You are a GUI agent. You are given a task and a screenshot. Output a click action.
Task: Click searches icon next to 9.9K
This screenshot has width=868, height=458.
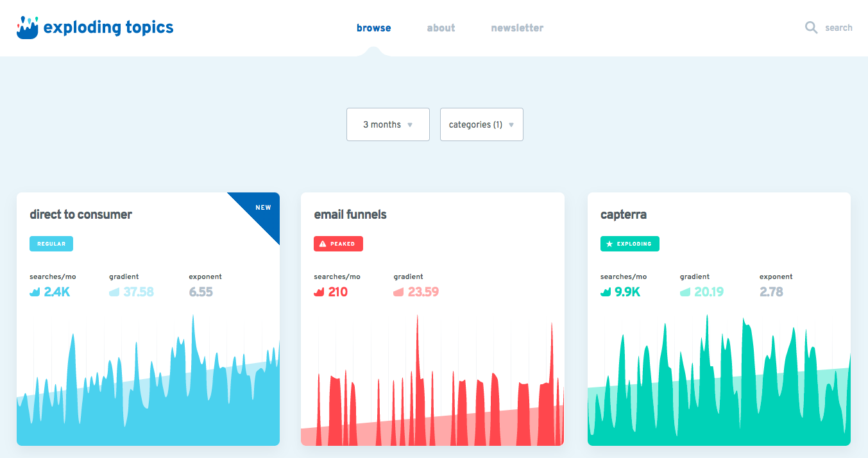click(x=606, y=293)
